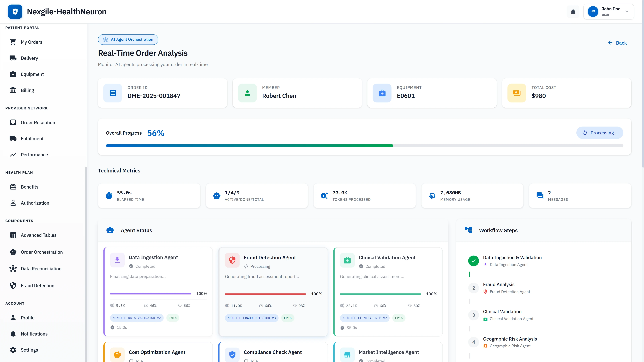Open the notification bell
Viewport: 644px width, 362px height.
(573, 12)
